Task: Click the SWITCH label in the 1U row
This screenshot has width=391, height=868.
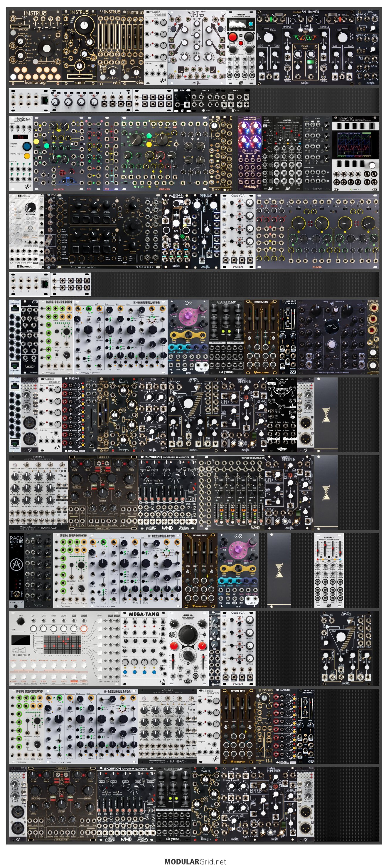Action: pyautogui.click(x=205, y=90)
